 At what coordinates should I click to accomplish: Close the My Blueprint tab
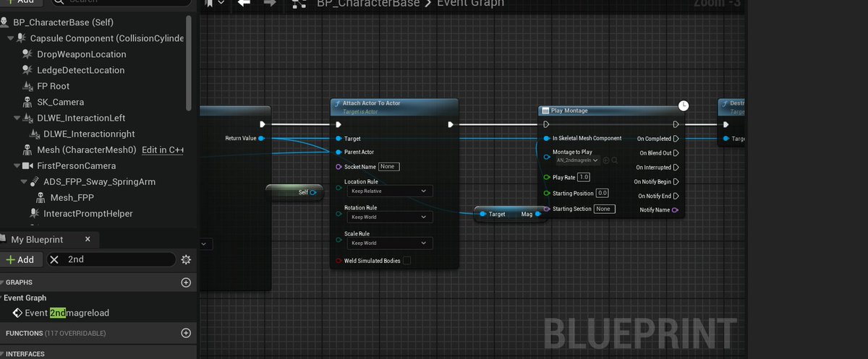coord(88,239)
